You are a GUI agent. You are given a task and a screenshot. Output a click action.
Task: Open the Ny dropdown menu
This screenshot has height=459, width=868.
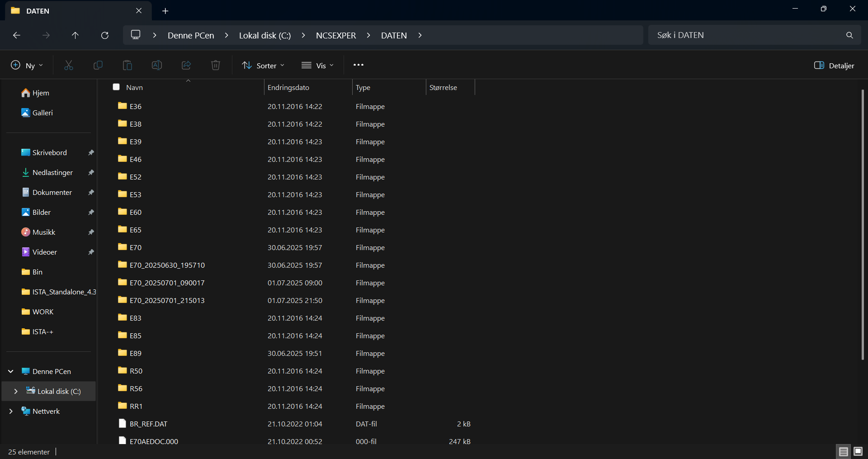[x=27, y=66]
